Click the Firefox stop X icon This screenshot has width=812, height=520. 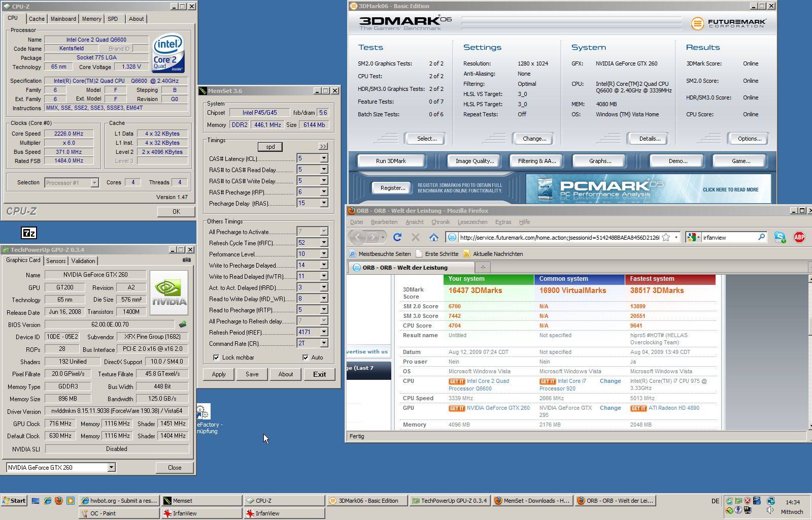click(x=415, y=237)
